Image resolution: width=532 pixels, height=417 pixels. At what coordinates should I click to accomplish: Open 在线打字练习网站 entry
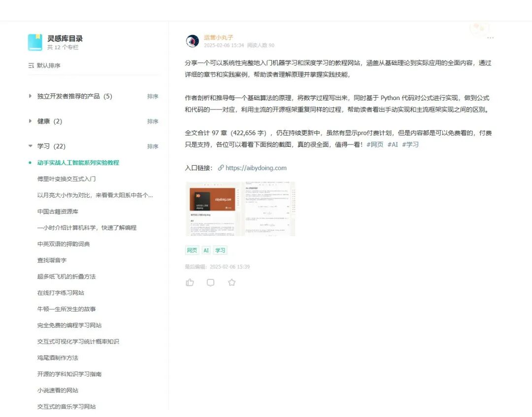61,293
